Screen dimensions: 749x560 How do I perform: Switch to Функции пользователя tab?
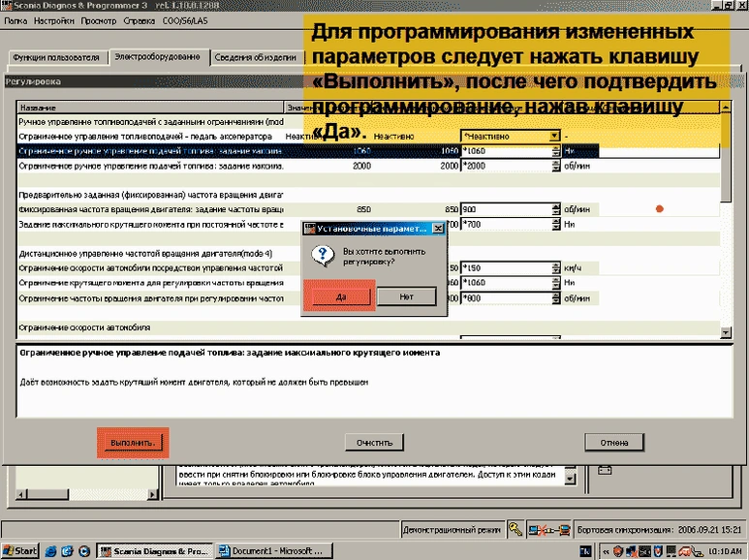[55, 58]
